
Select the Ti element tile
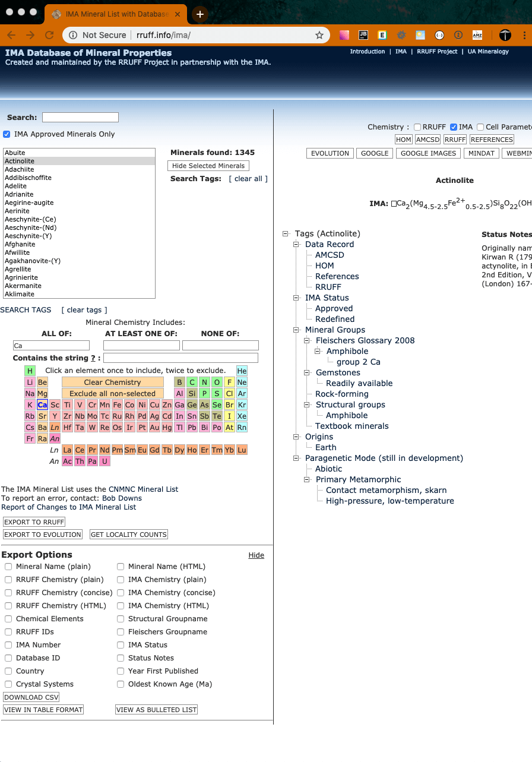click(x=67, y=404)
